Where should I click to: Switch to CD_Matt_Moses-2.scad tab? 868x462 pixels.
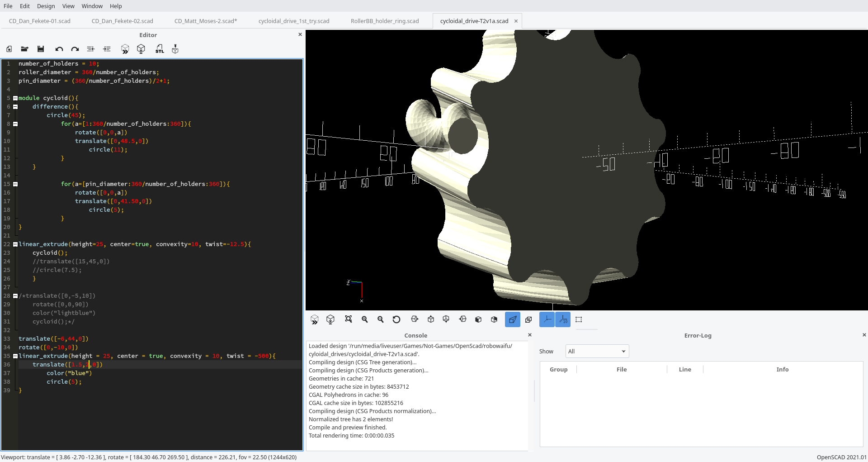[206, 21]
